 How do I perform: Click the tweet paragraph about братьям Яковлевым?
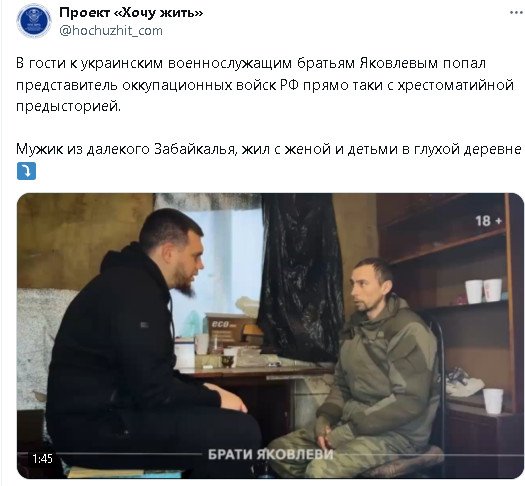pyautogui.click(x=265, y=85)
